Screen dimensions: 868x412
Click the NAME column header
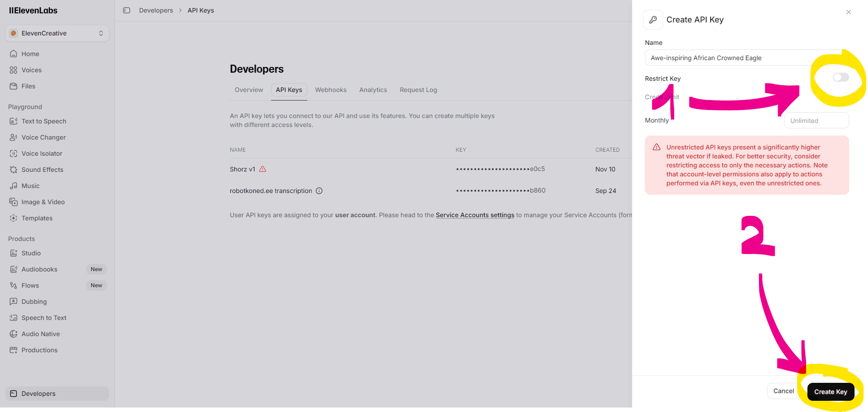tap(238, 150)
